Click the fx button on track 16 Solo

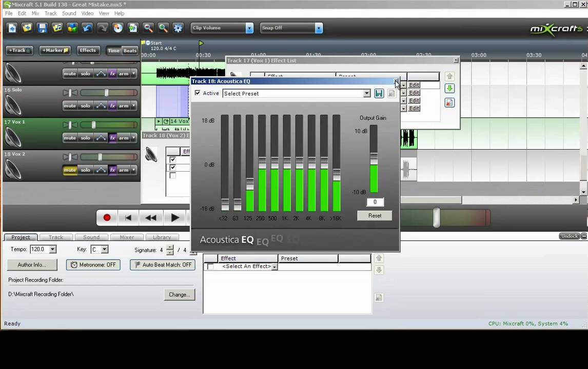(x=112, y=106)
